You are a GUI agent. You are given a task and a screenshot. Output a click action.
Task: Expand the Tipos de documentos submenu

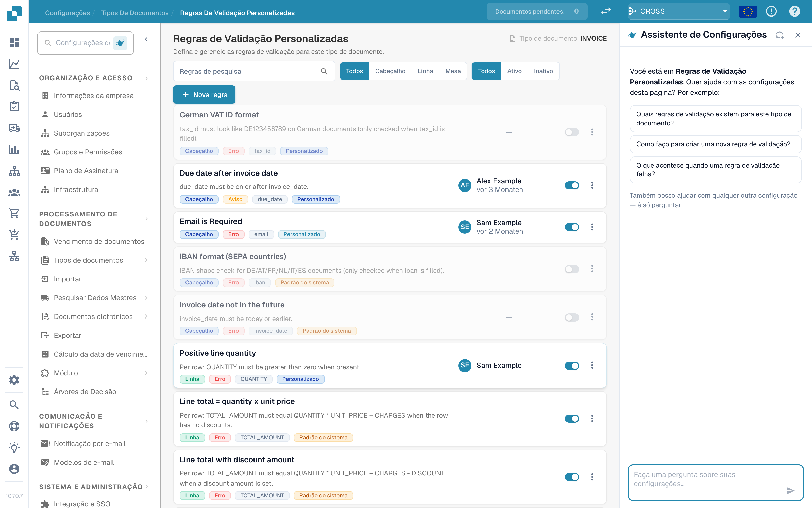(x=146, y=260)
